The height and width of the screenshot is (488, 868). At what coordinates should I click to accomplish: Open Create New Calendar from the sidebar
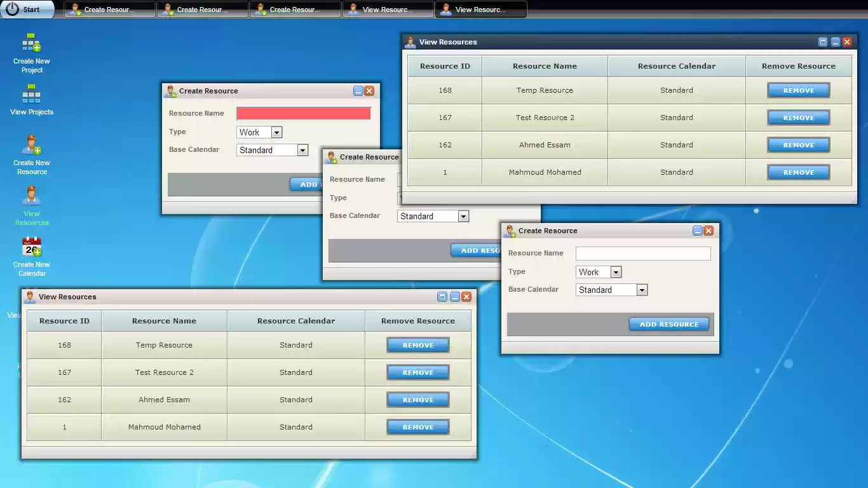[x=31, y=253]
